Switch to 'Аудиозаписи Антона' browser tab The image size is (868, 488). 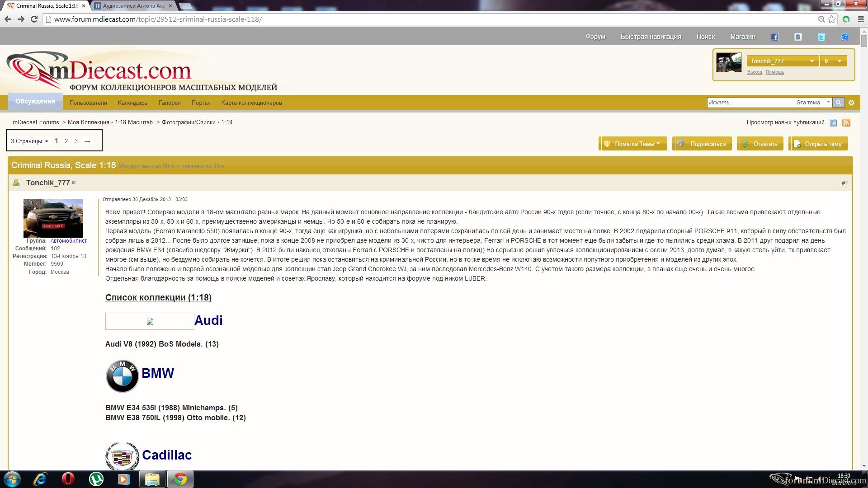(134, 6)
